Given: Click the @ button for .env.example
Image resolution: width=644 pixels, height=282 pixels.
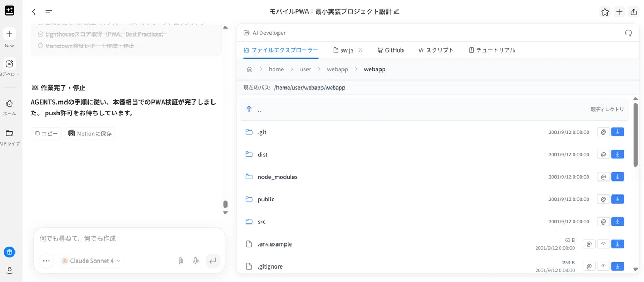Looking at the screenshot, I should pos(589,244).
